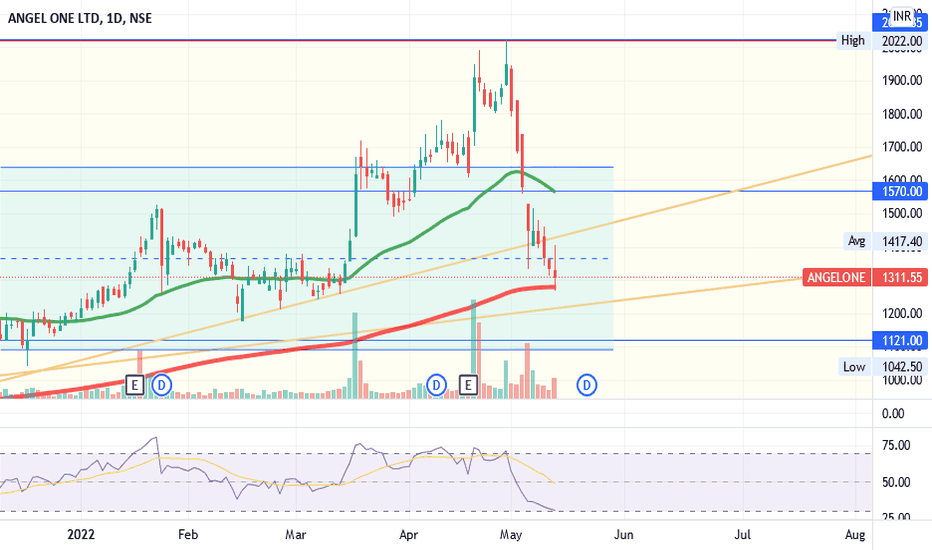Click the Jul label on time axis

742,535
